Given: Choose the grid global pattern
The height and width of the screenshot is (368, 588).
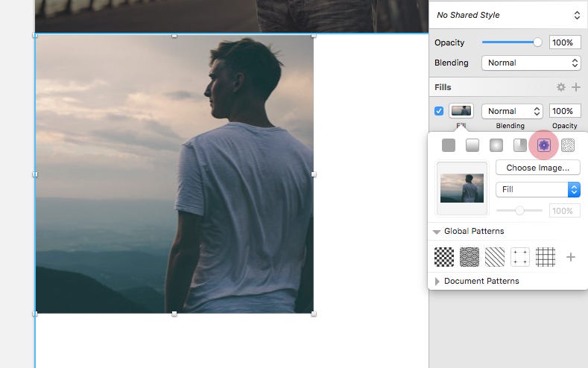Looking at the screenshot, I should (546, 257).
